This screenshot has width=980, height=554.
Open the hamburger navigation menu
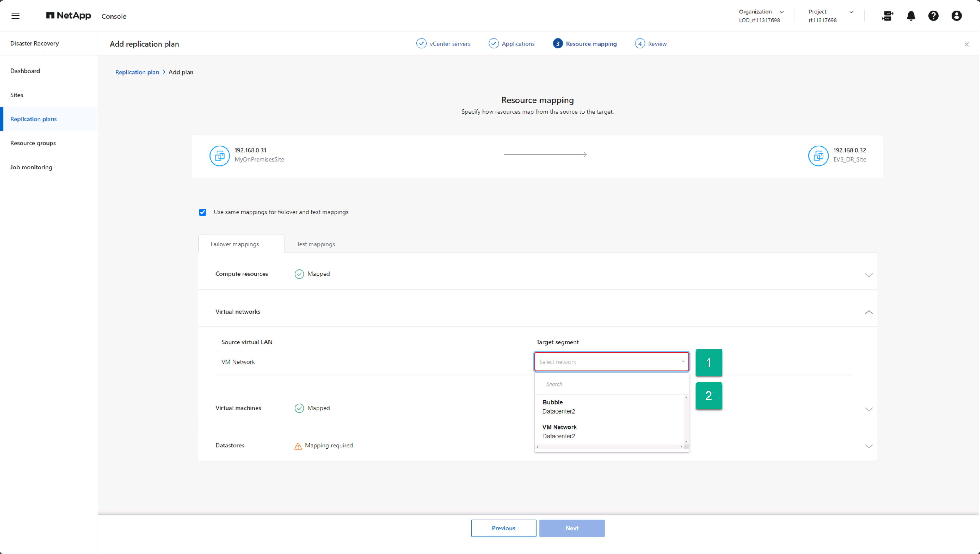click(15, 15)
